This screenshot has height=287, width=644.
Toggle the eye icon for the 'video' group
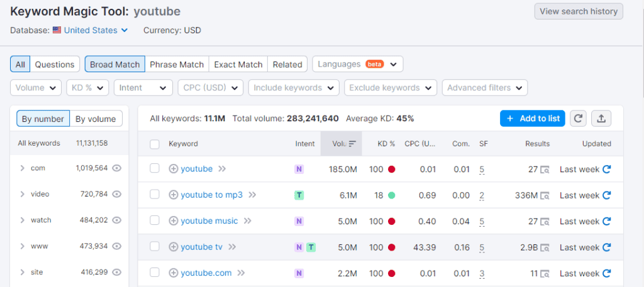tap(117, 194)
